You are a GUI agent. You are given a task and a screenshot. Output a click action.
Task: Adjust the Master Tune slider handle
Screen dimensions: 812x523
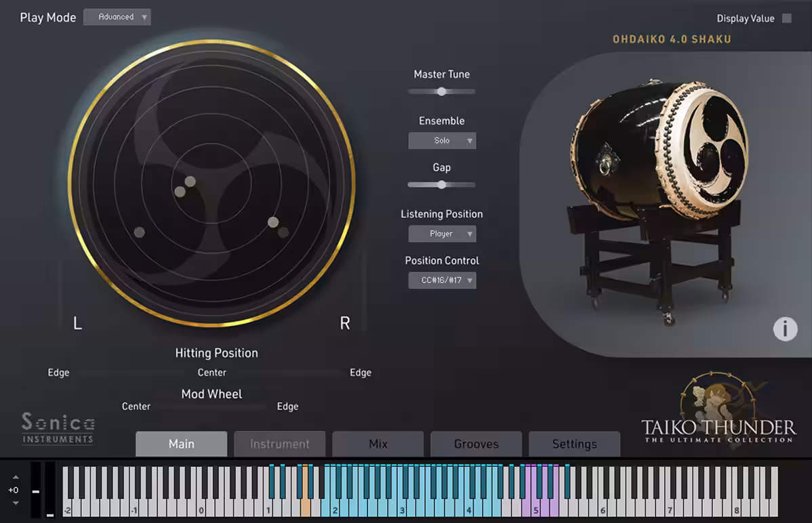(x=441, y=91)
